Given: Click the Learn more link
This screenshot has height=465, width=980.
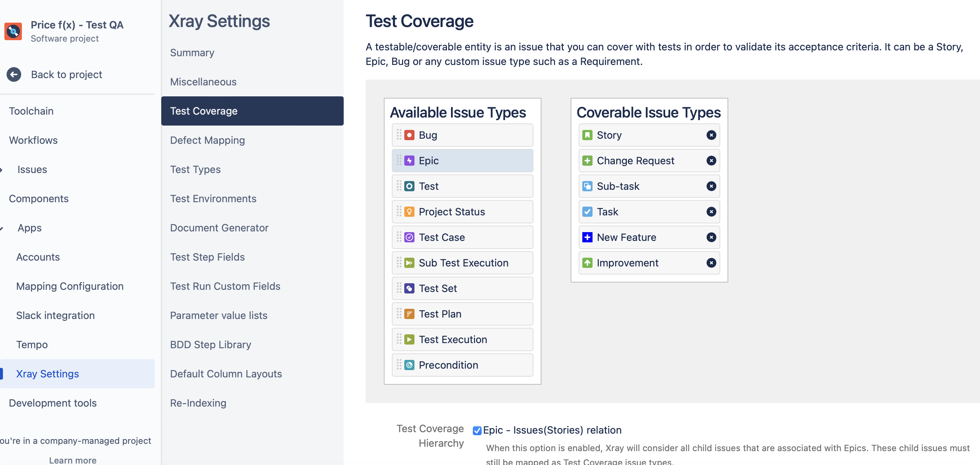Looking at the screenshot, I should coord(73,460).
